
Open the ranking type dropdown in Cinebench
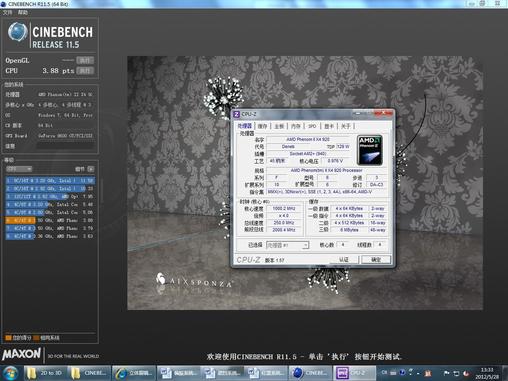19,169
